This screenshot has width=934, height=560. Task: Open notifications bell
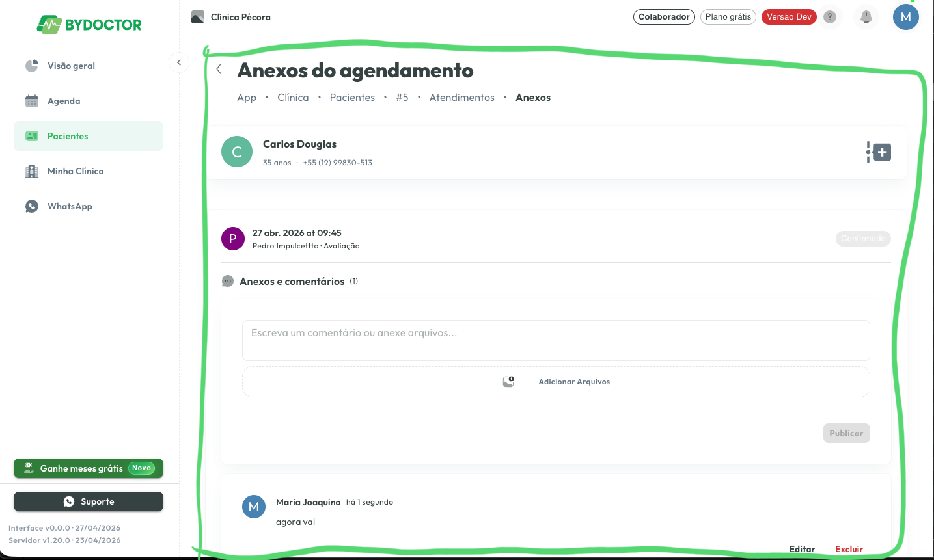pos(866,17)
